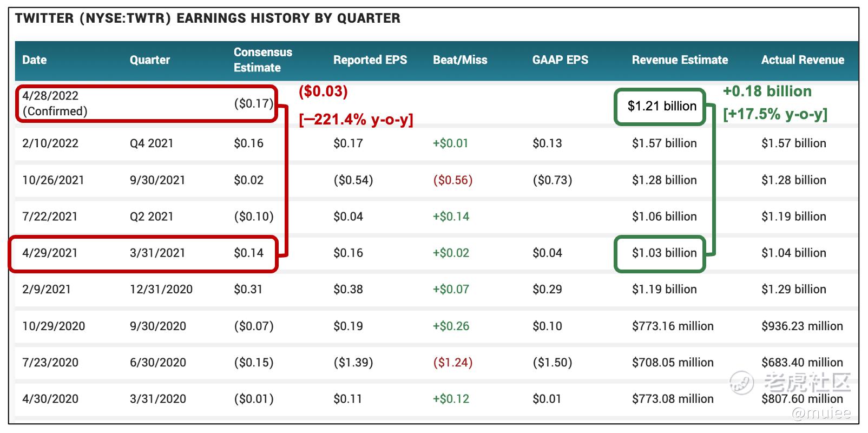This screenshot has height=433, width=868.
Task: Click the Actual Revenue column header
Action: (x=803, y=60)
